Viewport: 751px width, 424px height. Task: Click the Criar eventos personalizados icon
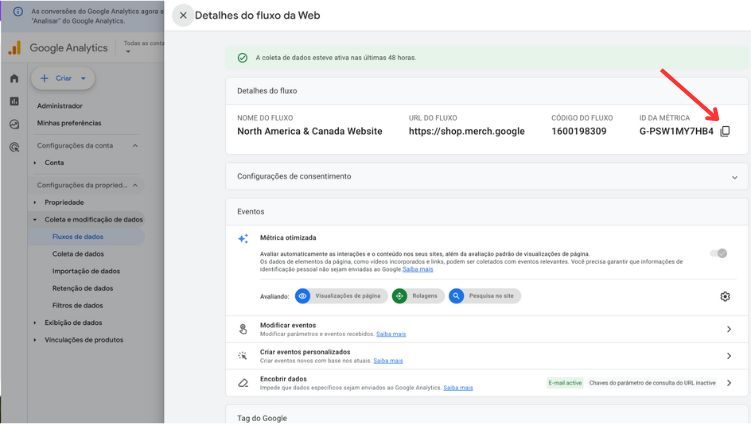tap(243, 355)
